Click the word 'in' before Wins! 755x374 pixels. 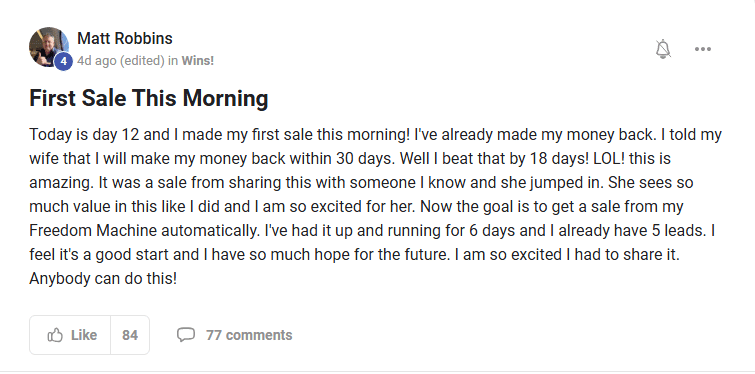pos(173,61)
